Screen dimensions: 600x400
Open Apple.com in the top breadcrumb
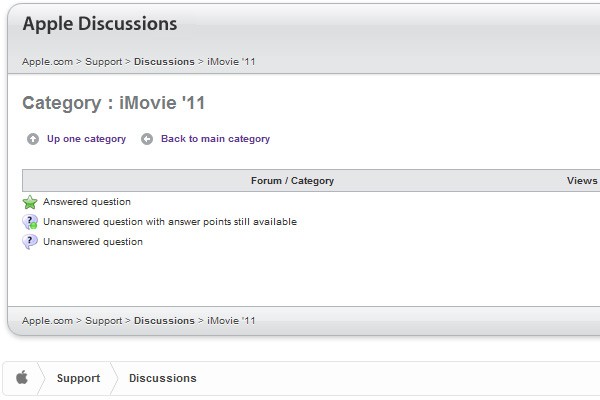47,61
